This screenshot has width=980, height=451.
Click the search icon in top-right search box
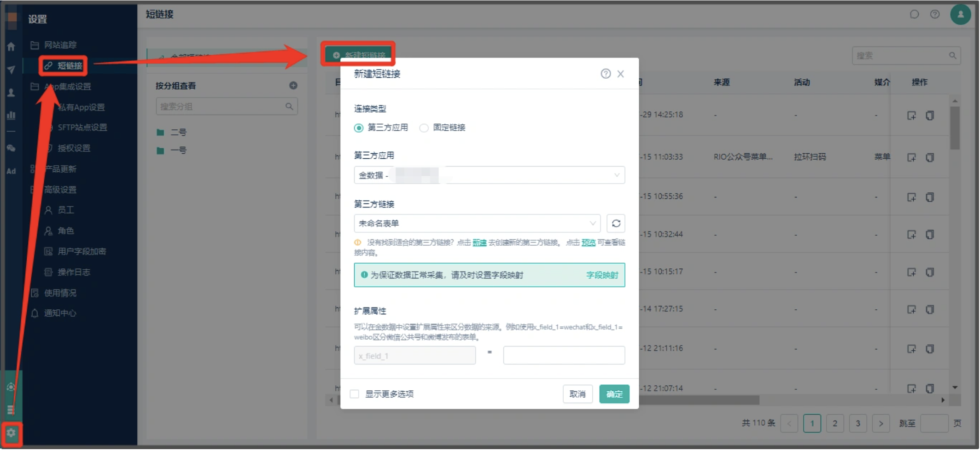click(x=952, y=56)
